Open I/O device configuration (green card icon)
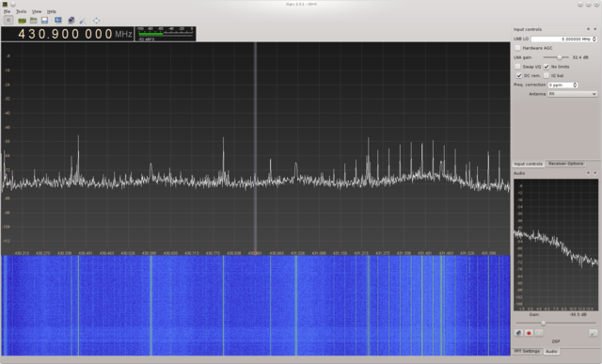The image size is (602, 364). pyautogui.click(x=22, y=21)
